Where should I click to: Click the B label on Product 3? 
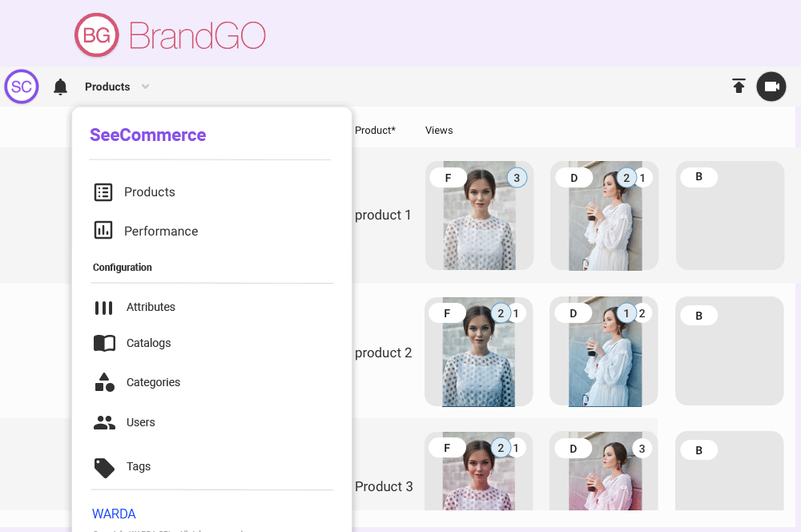pos(698,450)
